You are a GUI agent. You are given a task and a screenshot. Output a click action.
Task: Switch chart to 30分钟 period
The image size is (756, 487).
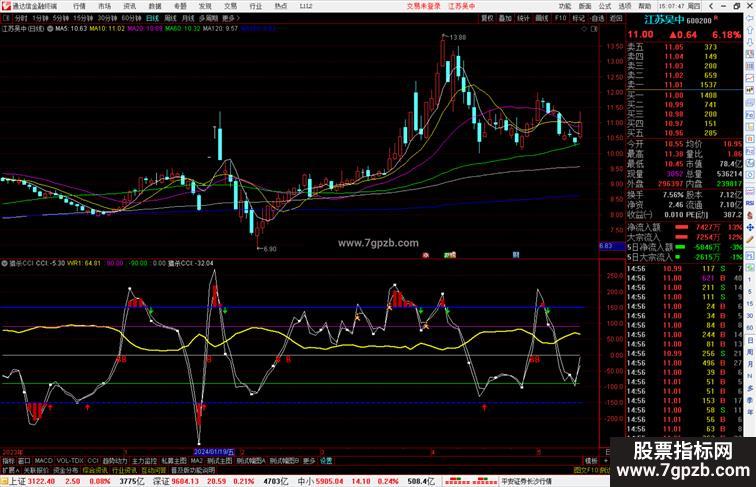tap(107, 18)
